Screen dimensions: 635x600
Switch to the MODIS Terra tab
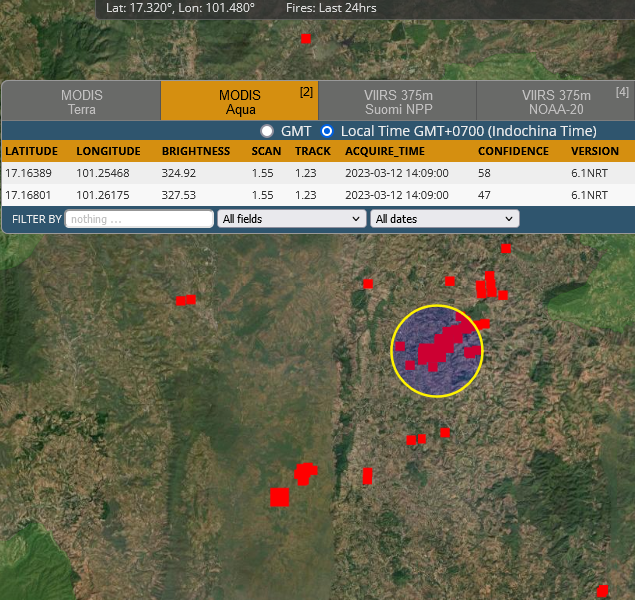pyautogui.click(x=81, y=102)
